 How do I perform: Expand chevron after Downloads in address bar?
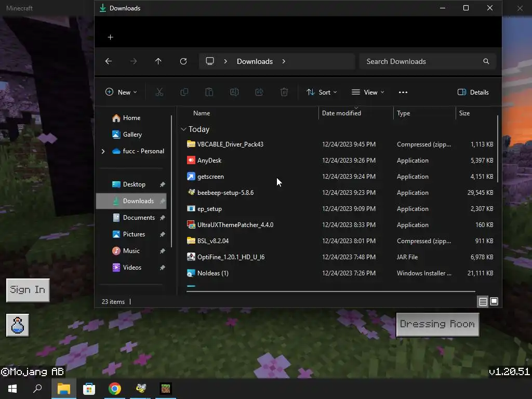[284, 61]
